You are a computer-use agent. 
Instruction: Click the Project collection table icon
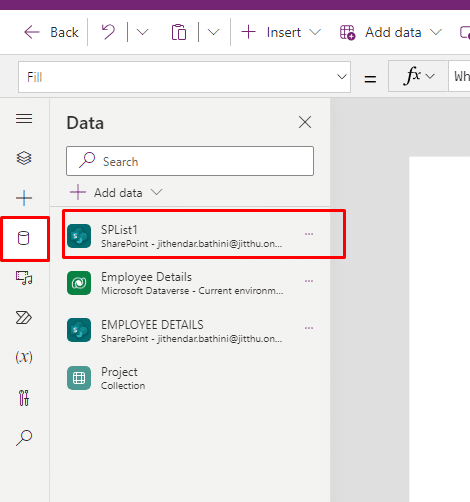(79, 378)
